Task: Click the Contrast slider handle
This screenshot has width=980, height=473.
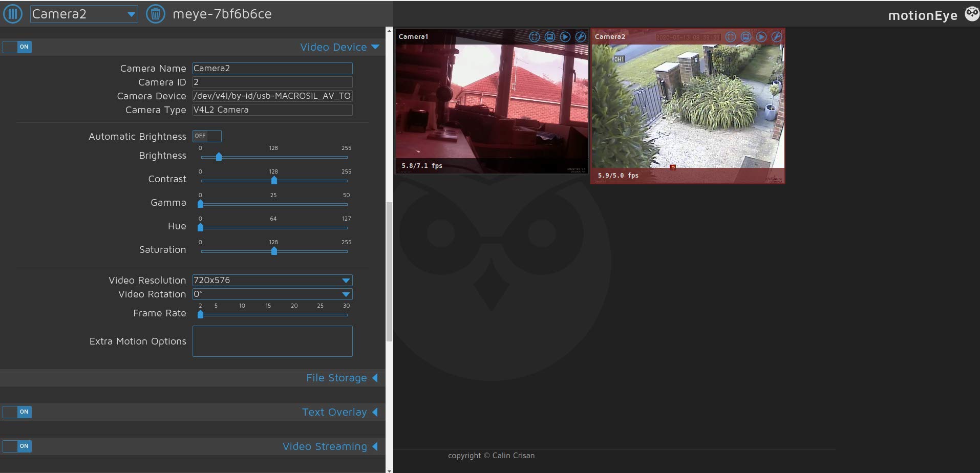Action: click(x=274, y=180)
